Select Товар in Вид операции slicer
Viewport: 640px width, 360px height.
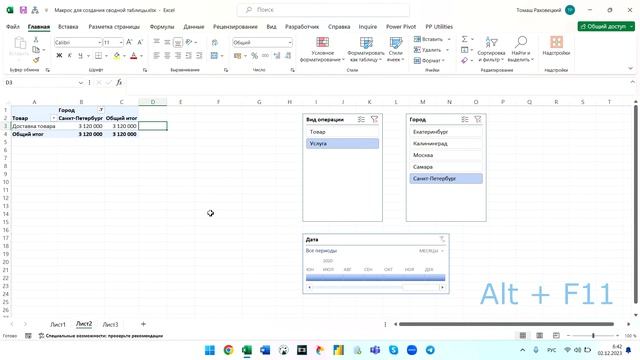tap(342, 132)
